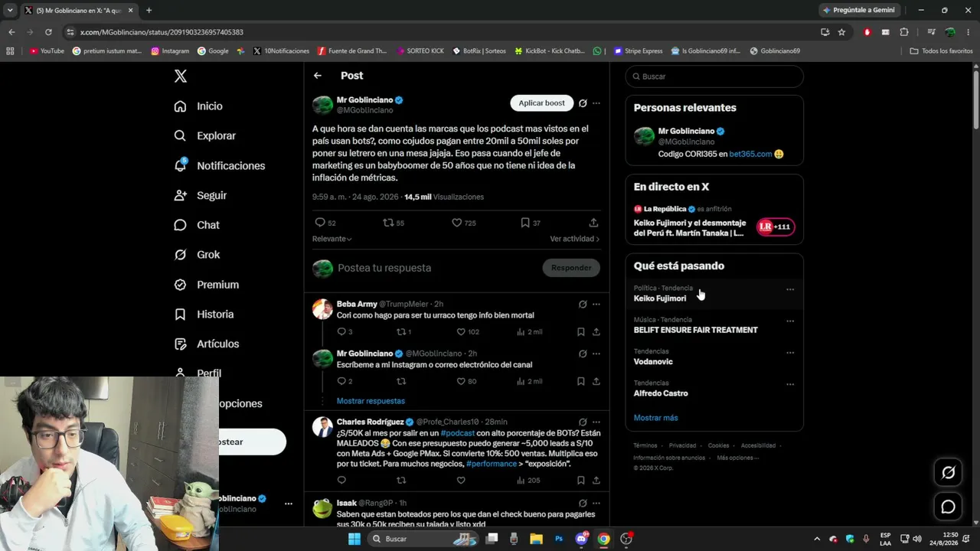Go to Inicio in the sidebar
Viewport: 980px width, 551px height.
(x=198, y=106)
